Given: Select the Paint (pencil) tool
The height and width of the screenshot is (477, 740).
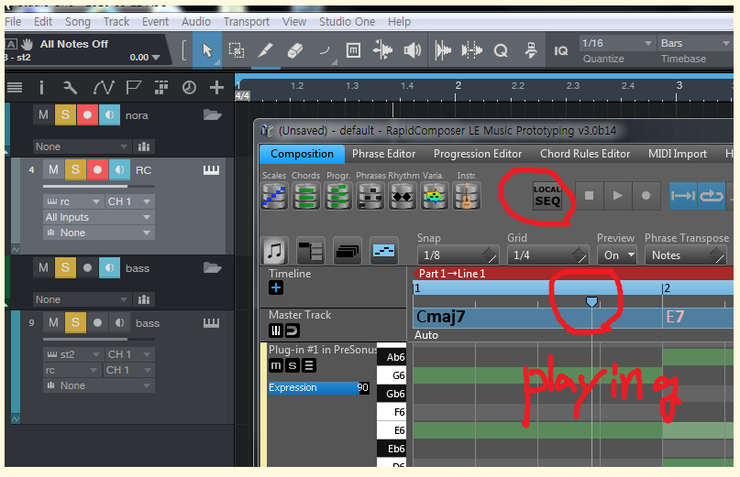Looking at the screenshot, I should 265,50.
